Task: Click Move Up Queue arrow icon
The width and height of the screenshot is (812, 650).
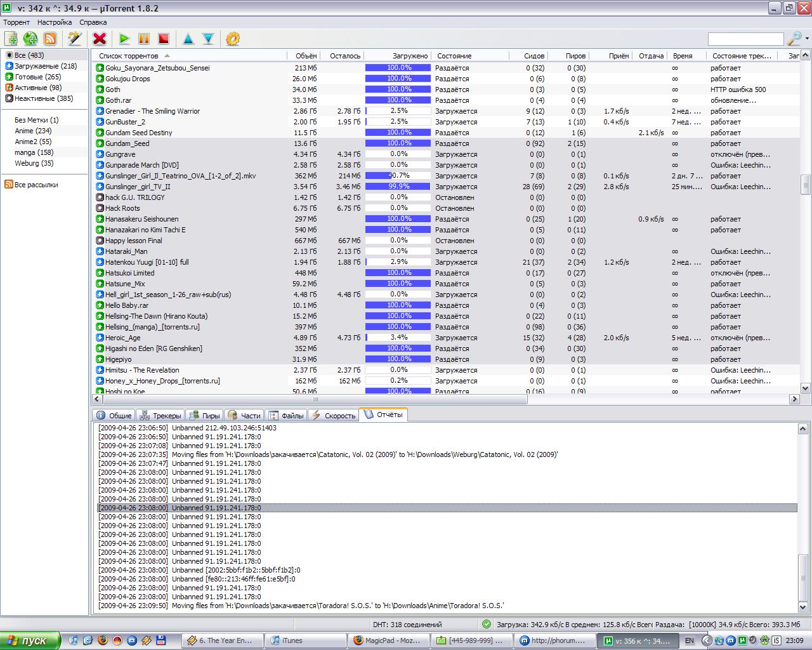Action: click(x=188, y=39)
